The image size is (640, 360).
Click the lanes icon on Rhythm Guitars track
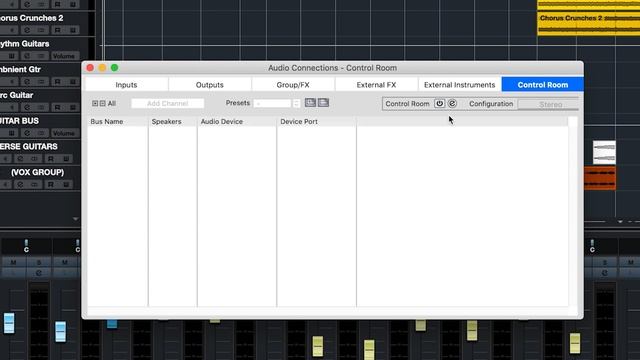41,56
